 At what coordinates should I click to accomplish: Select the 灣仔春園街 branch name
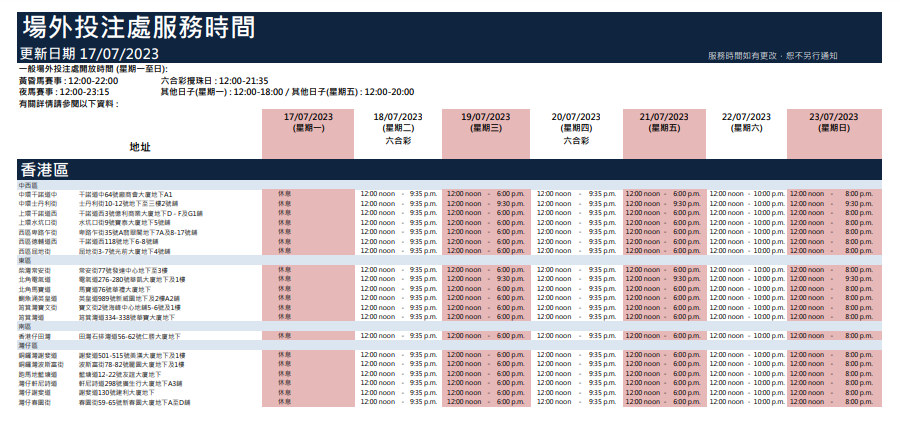pos(36,402)
